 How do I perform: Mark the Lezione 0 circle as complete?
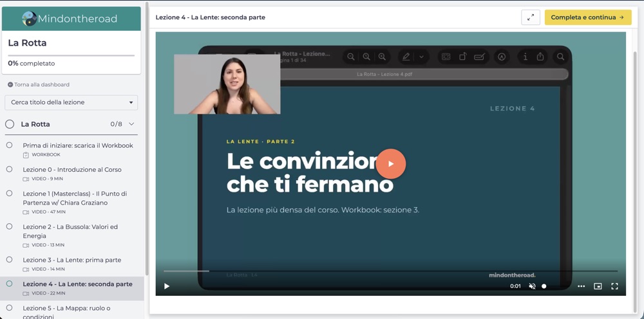click(10, 169)
